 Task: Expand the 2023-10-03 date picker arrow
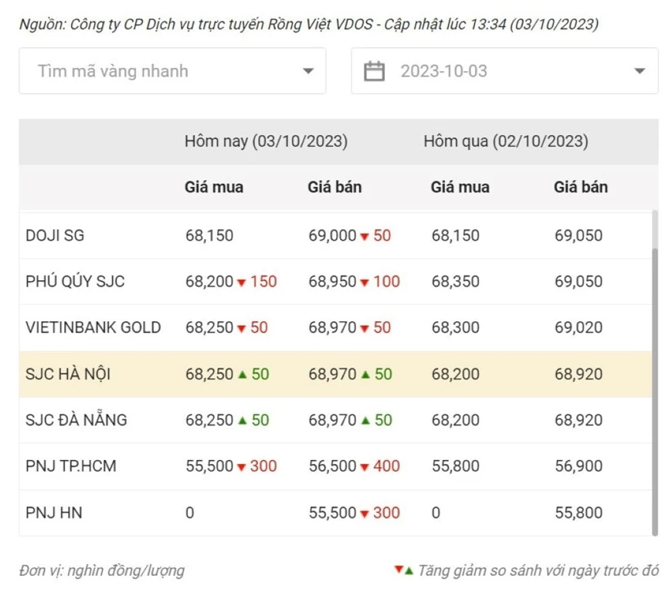click(639, 72)
